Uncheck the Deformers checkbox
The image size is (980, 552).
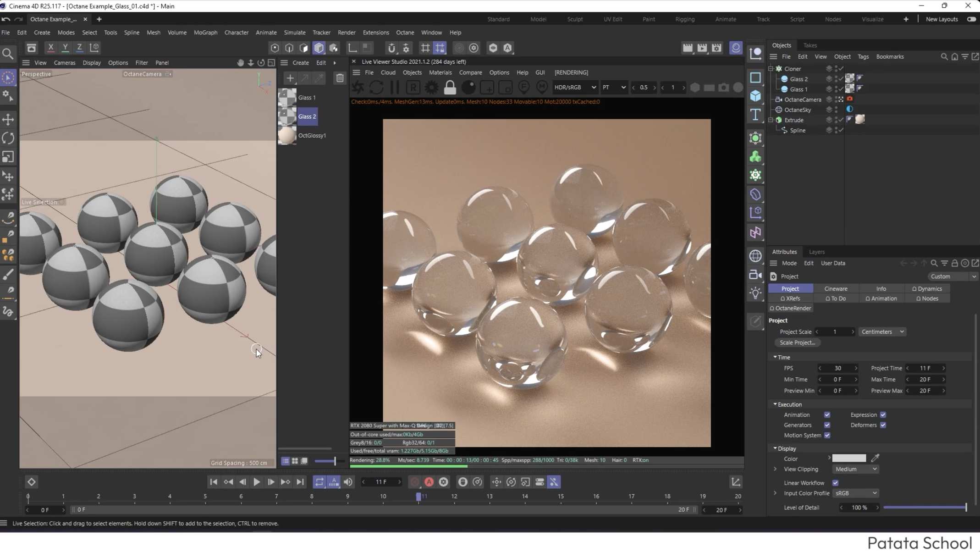(883, 425)
